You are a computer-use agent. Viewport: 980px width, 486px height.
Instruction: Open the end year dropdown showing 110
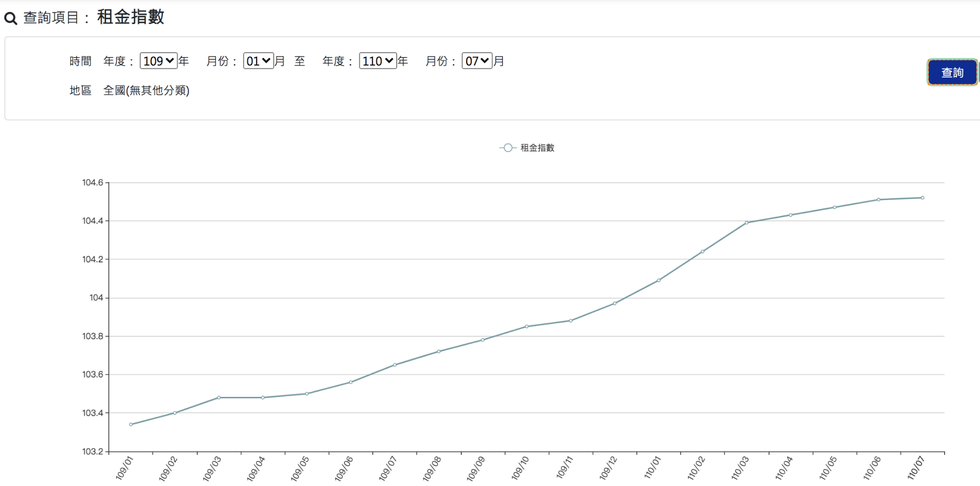coord(378,61)
